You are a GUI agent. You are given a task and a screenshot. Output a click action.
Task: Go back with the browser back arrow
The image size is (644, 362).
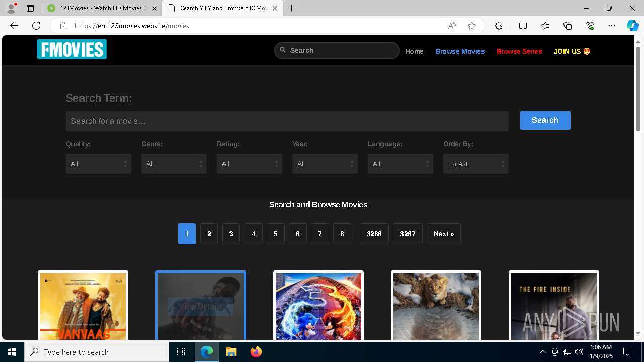click(x=14, y=26)
